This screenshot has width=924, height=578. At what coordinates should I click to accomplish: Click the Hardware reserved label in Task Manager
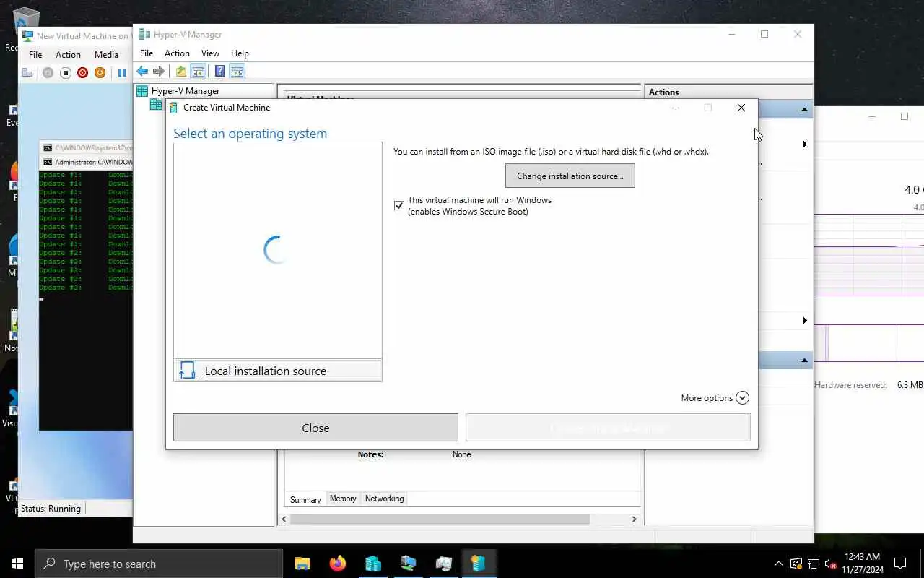(850, 385)
